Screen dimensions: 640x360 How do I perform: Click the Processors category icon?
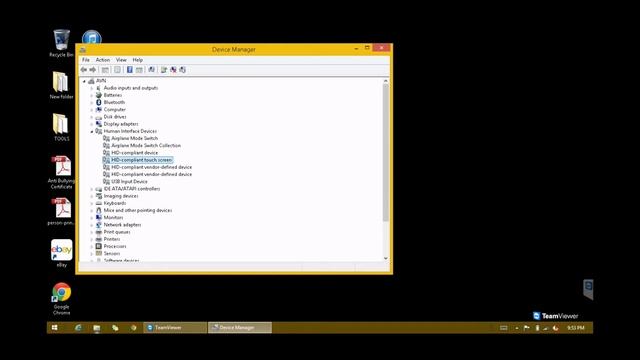pos(99,246)
